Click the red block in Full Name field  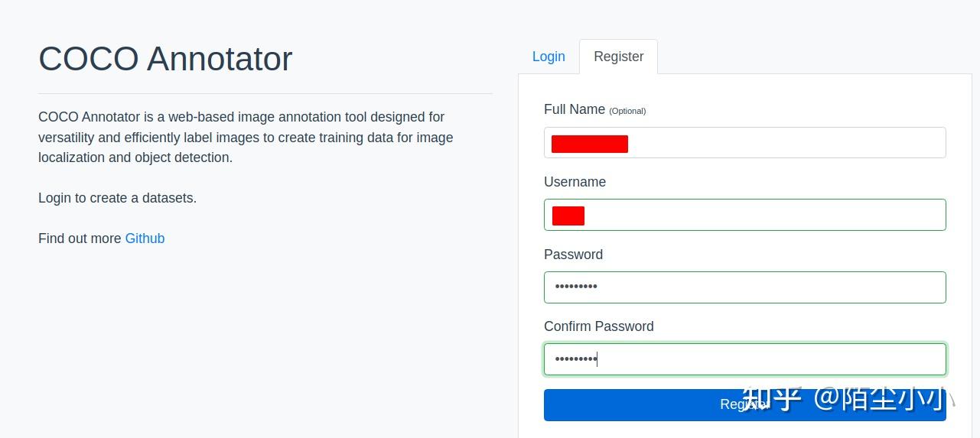[589, 144]
